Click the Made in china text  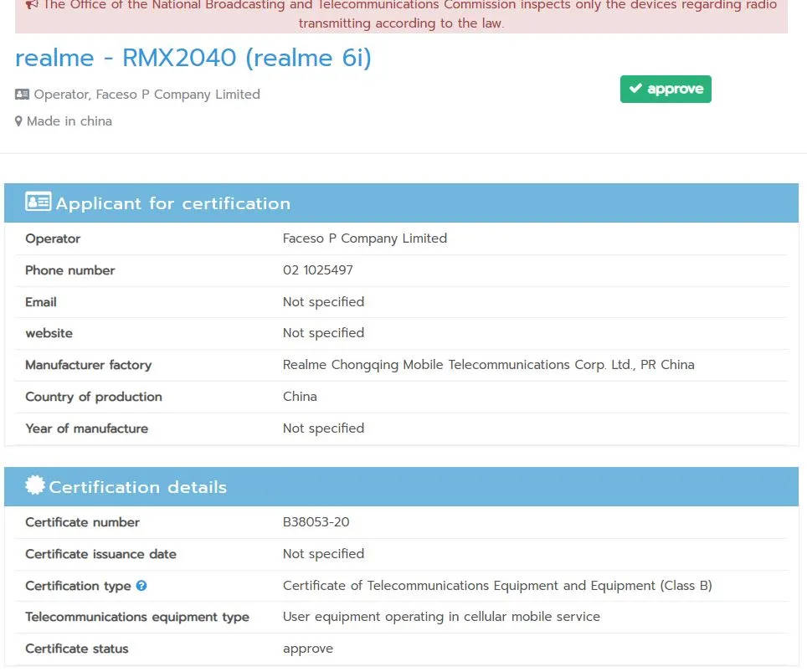click(x=69, y=121)
